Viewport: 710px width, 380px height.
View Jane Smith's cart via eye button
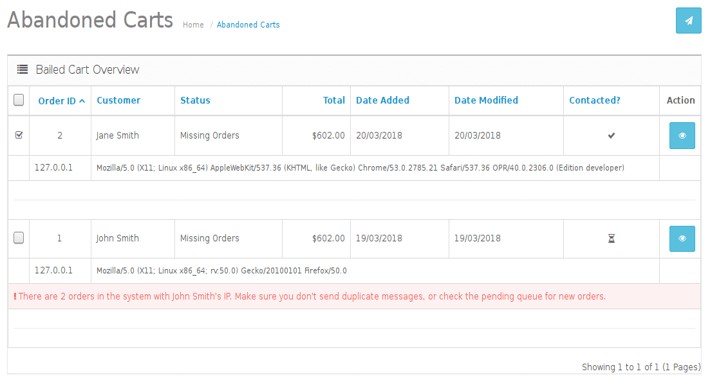pyautogui.click(x=681, y=135)
